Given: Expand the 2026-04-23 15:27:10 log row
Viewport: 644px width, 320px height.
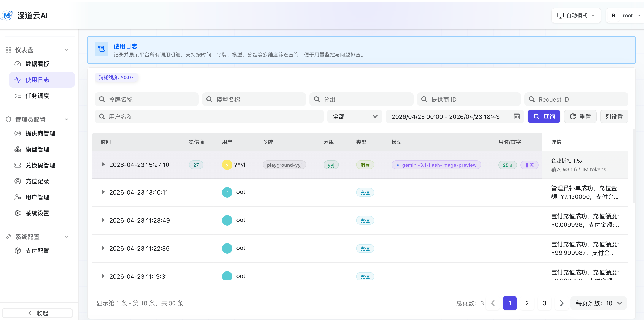Looking at the screenshot, I should pos(103,165).
